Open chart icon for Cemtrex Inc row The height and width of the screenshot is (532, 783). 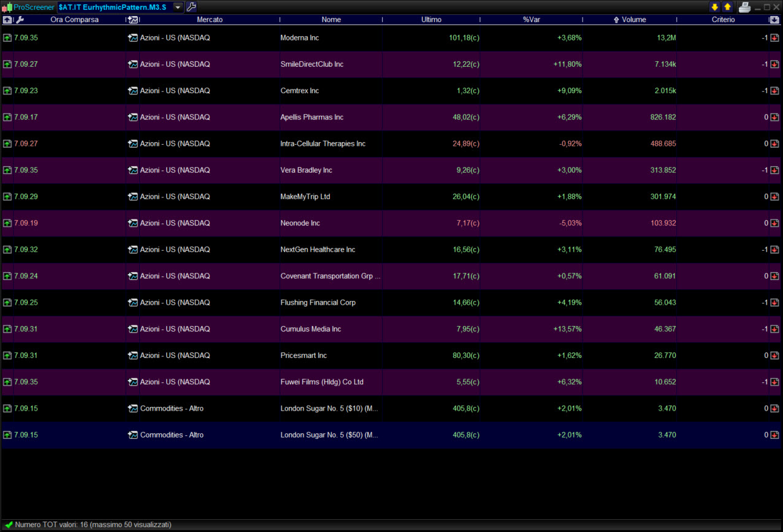[132, 91]
